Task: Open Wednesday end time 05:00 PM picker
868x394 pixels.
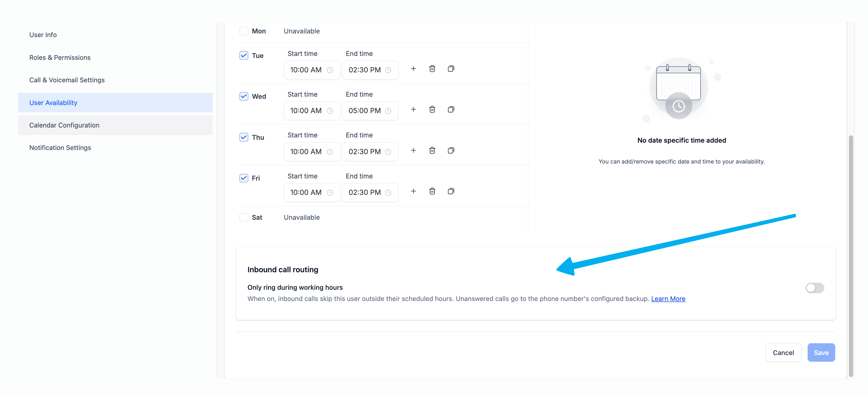Action: pyautogui.click(x=370, y=111)
